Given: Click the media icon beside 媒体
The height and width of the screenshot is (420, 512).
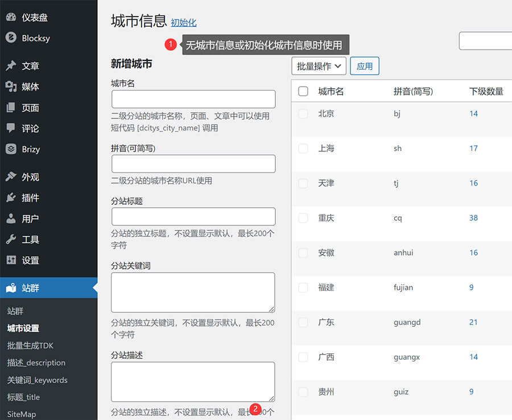Looking at the screenshot, I should pyautogui.click(x=11, y=87).
